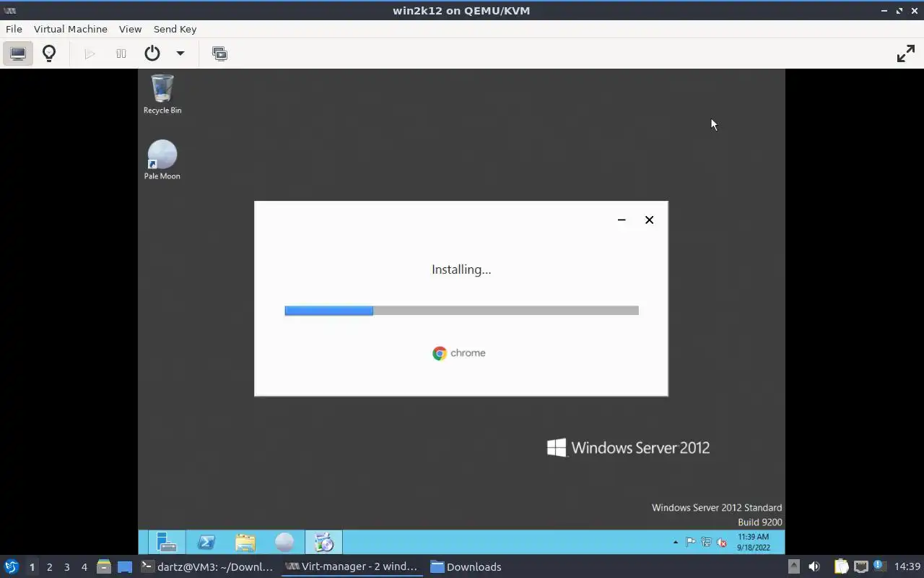Image resolution: width=924 pixels, height=578 pixels.
Task: Open Action Center flag icon
Action: [691, 542]
